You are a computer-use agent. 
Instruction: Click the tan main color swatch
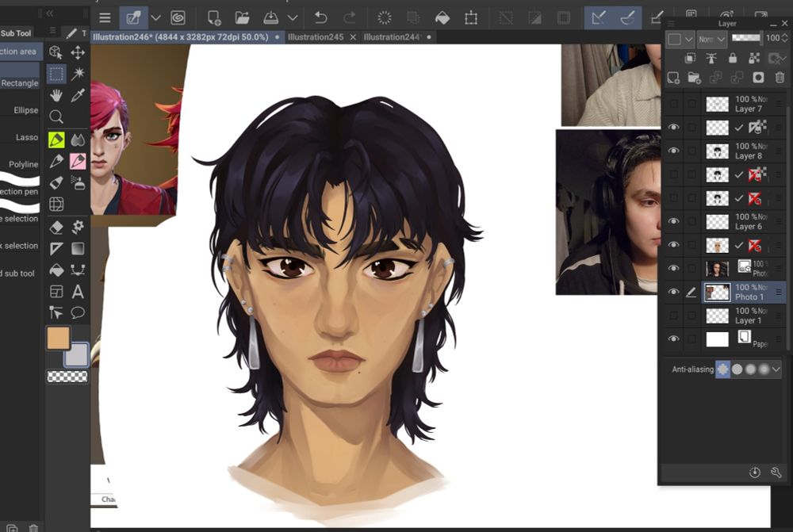[58, 338]
